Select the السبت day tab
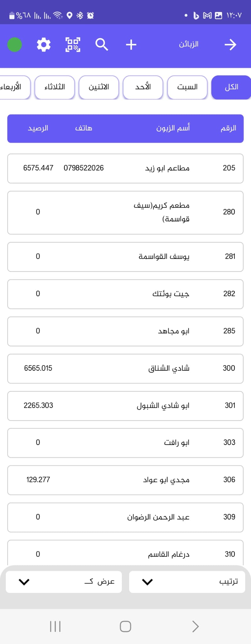Viewport: 251px width, 644px height. pos(187,87)
